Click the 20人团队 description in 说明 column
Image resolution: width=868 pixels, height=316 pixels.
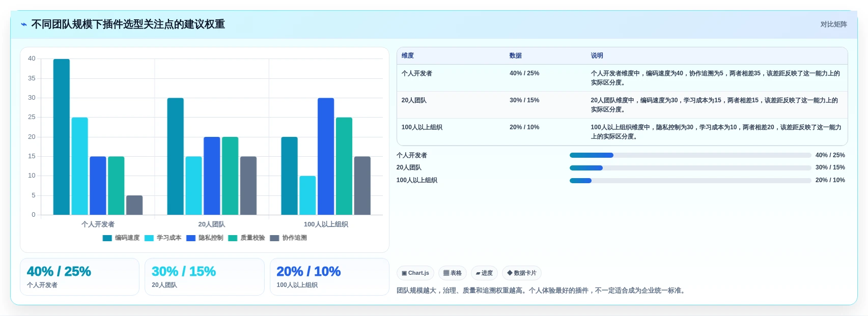coord(714,105)
